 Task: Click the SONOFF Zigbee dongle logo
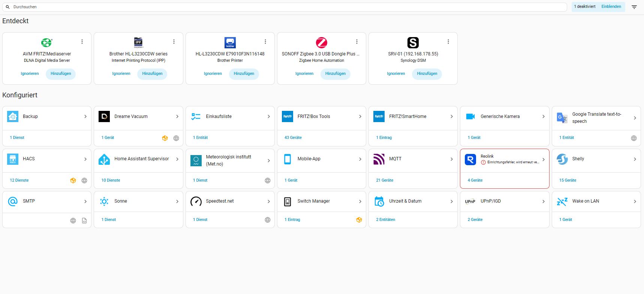[321, 43]
